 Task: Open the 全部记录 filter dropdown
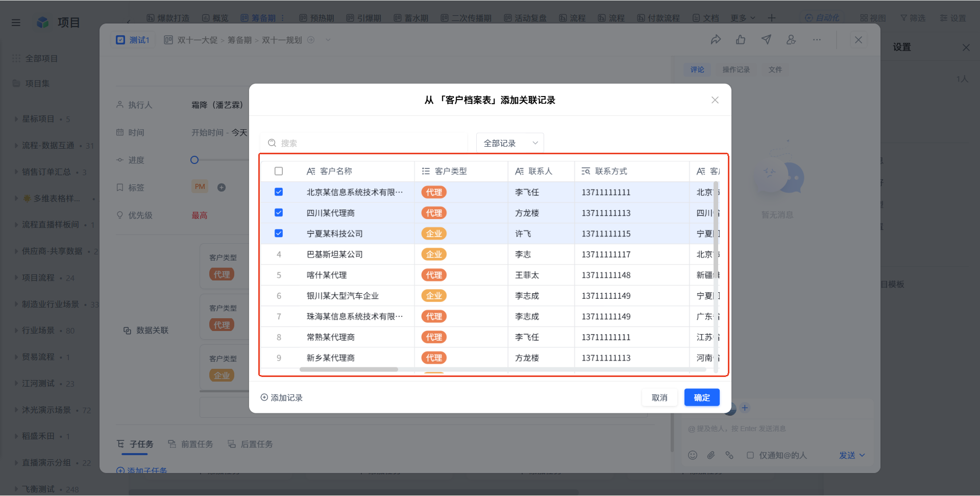[510, 143]
